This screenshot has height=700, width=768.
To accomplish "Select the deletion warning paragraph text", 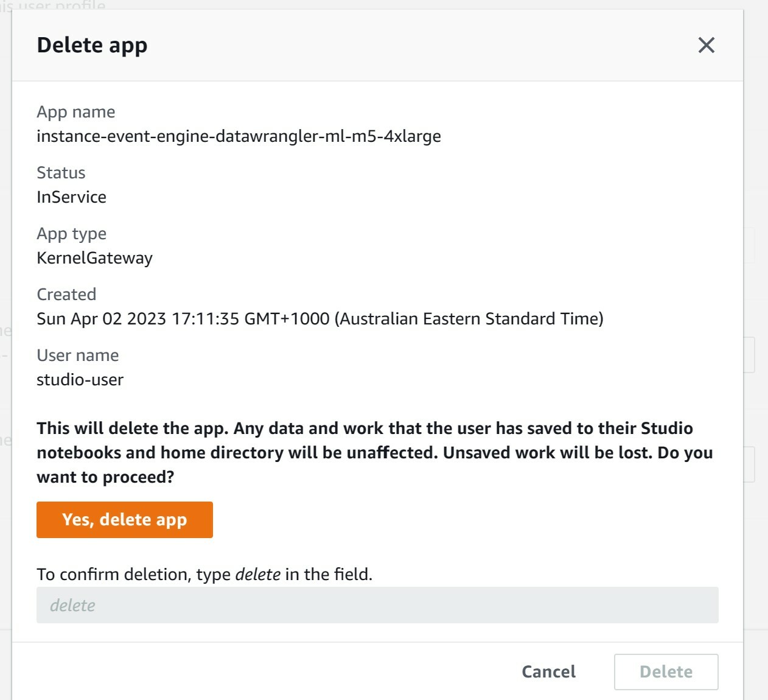I will click(375, 452).
